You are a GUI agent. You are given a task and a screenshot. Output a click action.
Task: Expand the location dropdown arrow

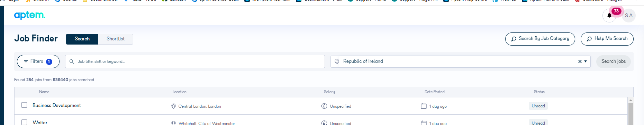click(x=586, y=61)
